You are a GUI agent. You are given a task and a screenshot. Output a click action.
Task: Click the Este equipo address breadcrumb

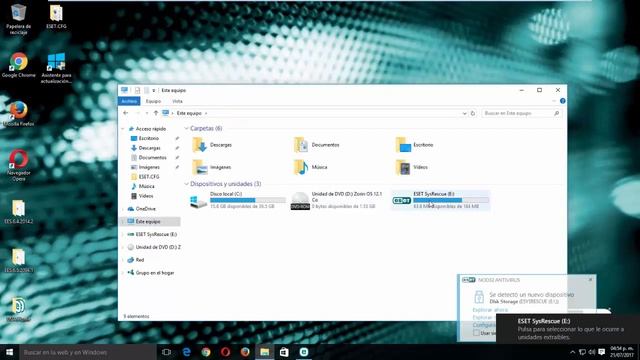[x=189, y=113]
